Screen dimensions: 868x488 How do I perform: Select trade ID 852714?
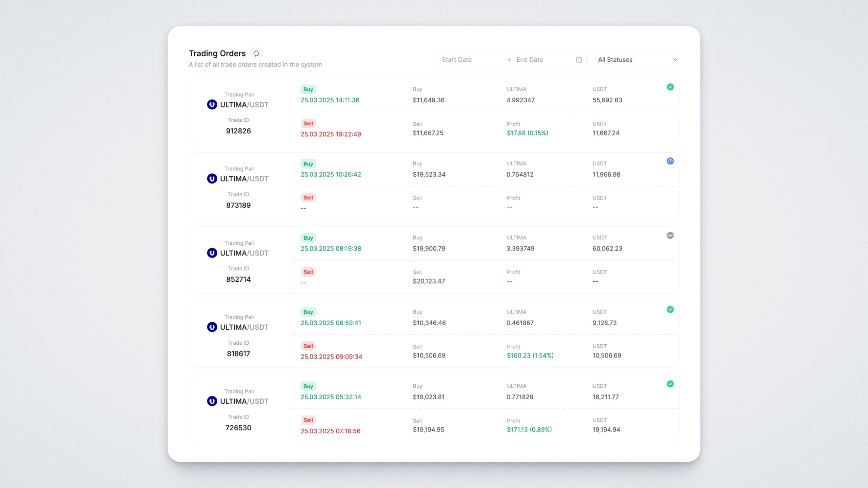238,279
